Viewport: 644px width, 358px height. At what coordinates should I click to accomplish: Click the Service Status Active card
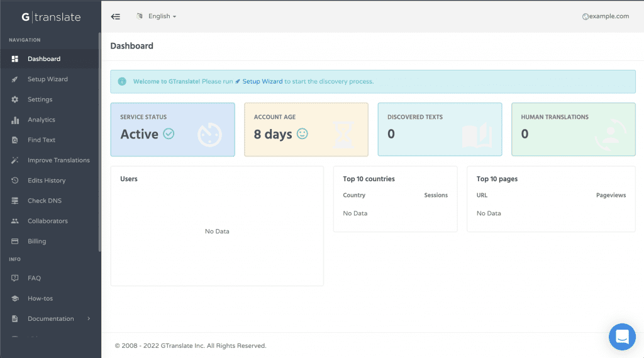point(172,130)
